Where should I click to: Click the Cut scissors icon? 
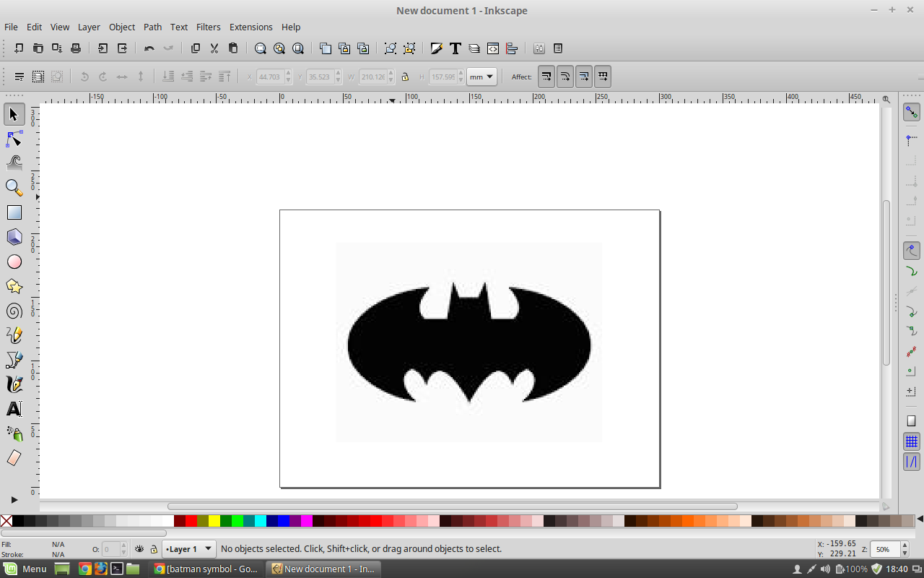pyautogui.click(x=214, y=48)
